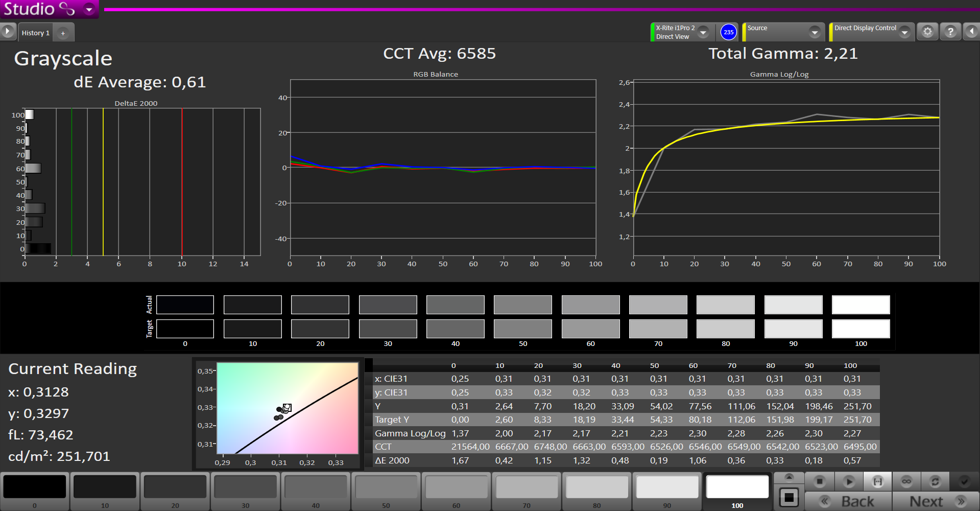Select the 60 percent grayscale button
The image size is (980, 511).
tap(456, 491)
